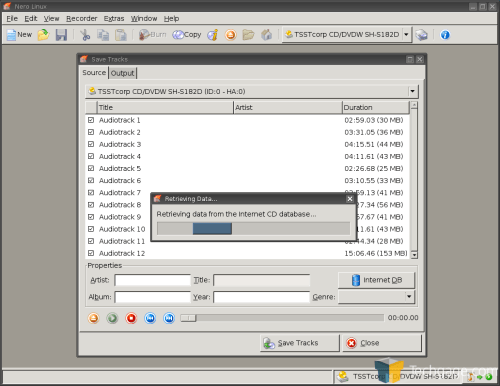Open a compilation with the open-folder icon
This screenshot has height=386, width=500.
[43, 35]
